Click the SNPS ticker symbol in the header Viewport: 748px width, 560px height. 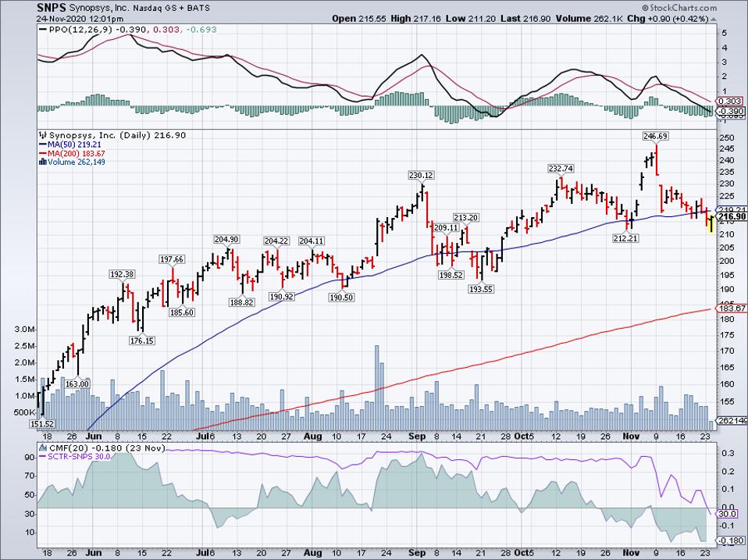[50, 8]
